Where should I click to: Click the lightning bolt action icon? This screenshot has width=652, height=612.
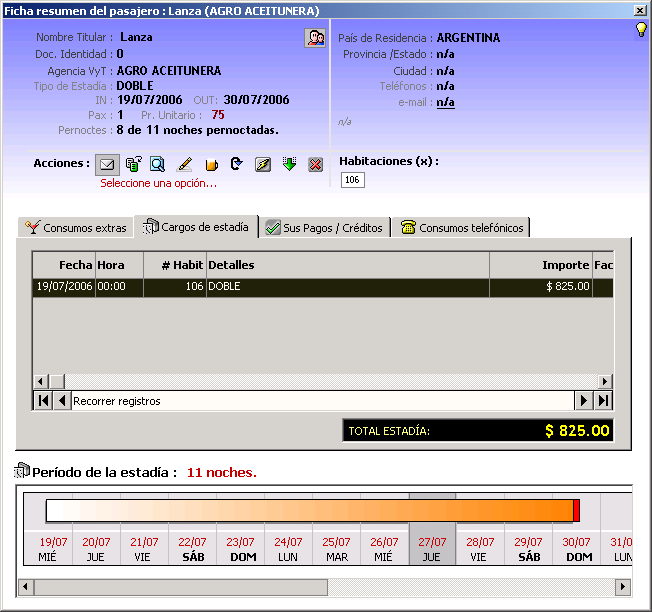click(263, 164)
